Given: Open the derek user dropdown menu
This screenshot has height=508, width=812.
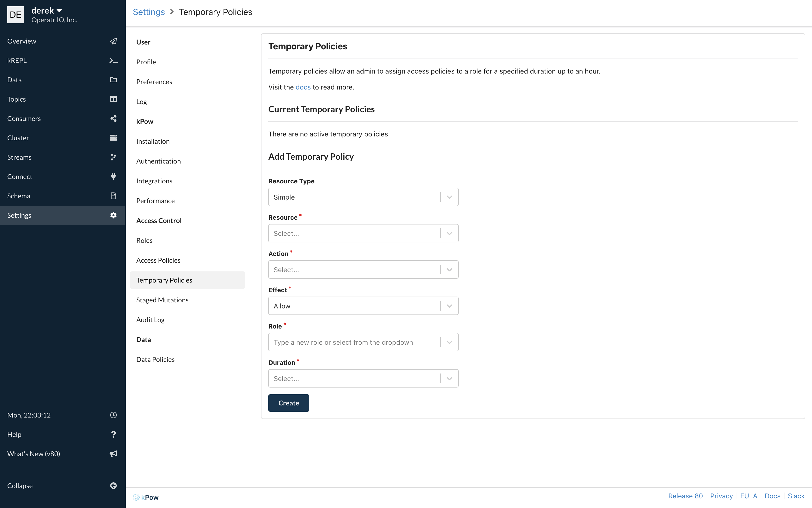Looking at the screenshot, I should (x=47, y=11).
